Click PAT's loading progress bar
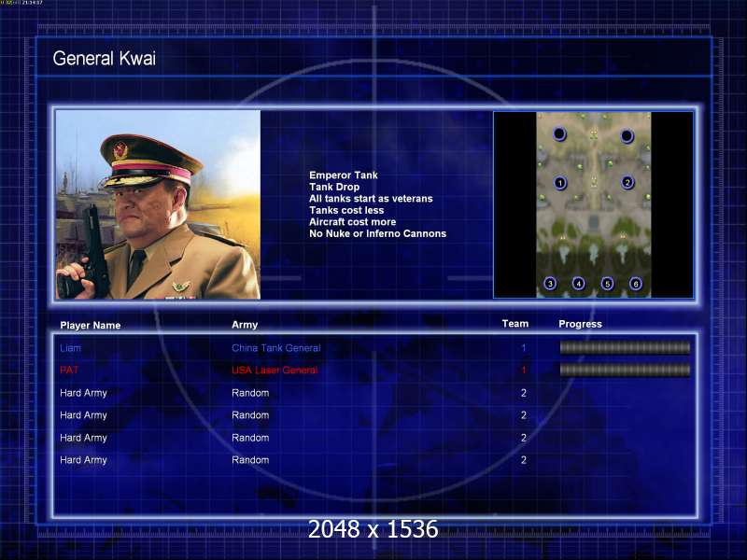 tap(625, 370)
